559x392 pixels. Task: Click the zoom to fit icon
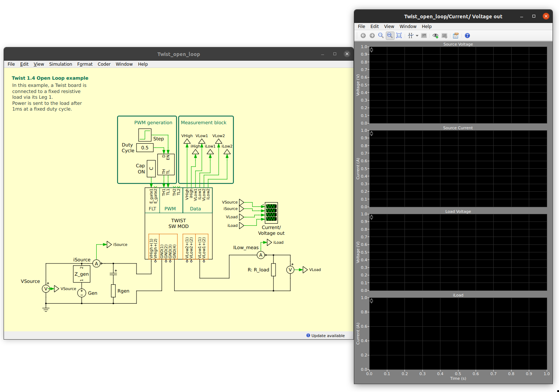click(399, 36)
